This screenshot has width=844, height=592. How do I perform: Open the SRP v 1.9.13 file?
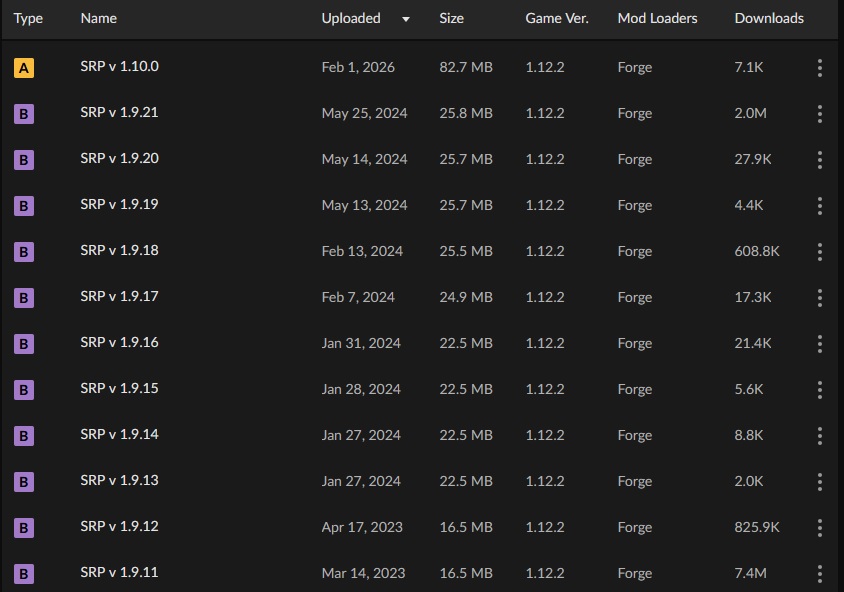(119, 480)
